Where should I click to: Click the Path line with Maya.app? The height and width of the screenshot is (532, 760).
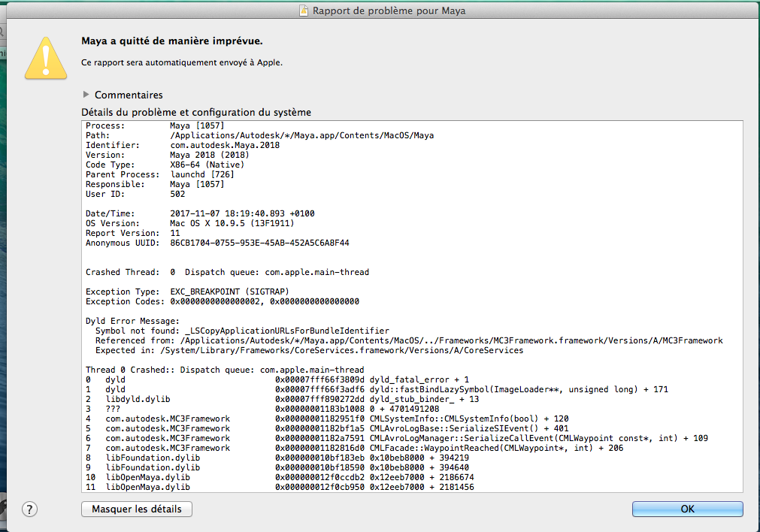(x=260, y=135)
